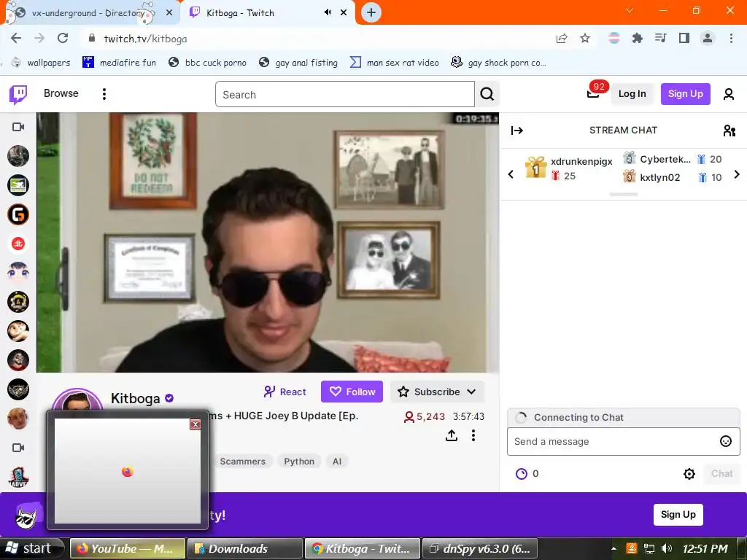The height and width of the screenshot is (560, 747).
Task: Open the red circle channel in sidebar
Action: click(18, 244)
